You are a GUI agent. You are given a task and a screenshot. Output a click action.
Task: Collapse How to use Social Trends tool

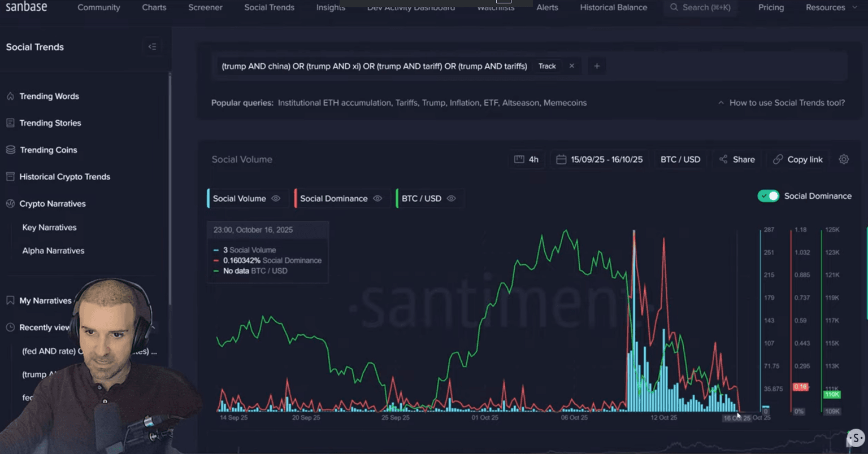point(782,103)
